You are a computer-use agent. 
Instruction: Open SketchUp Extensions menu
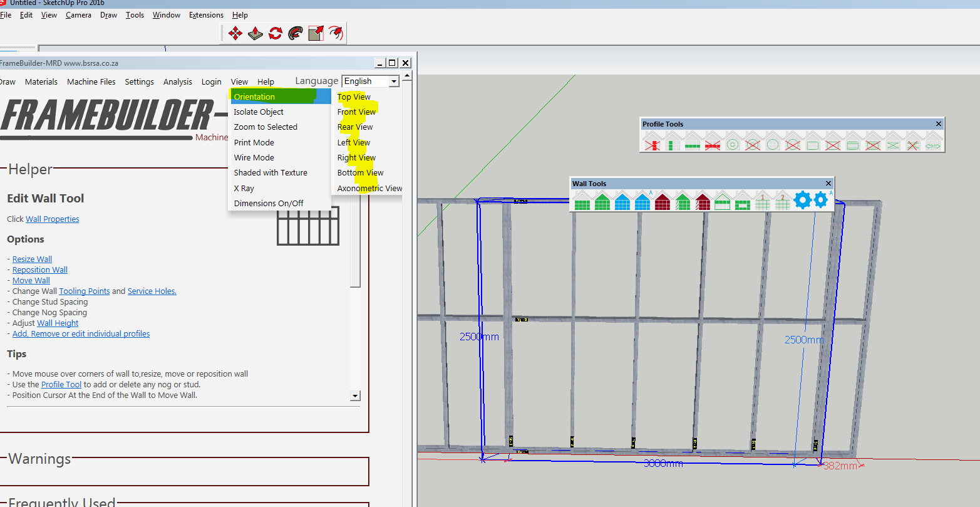206,15
